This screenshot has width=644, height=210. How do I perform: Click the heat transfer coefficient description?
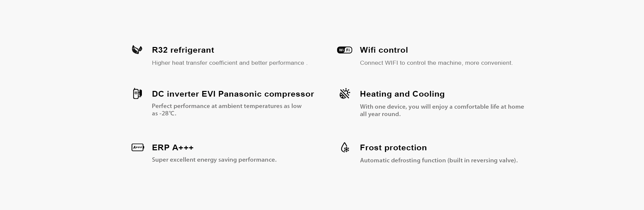(x=230, y=63)
